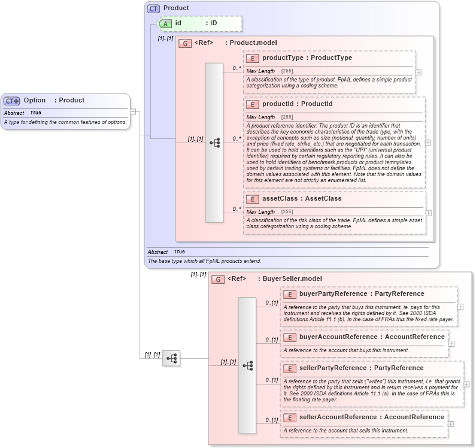Select sellerPartyReference : PartyReference name

(361, 368)
